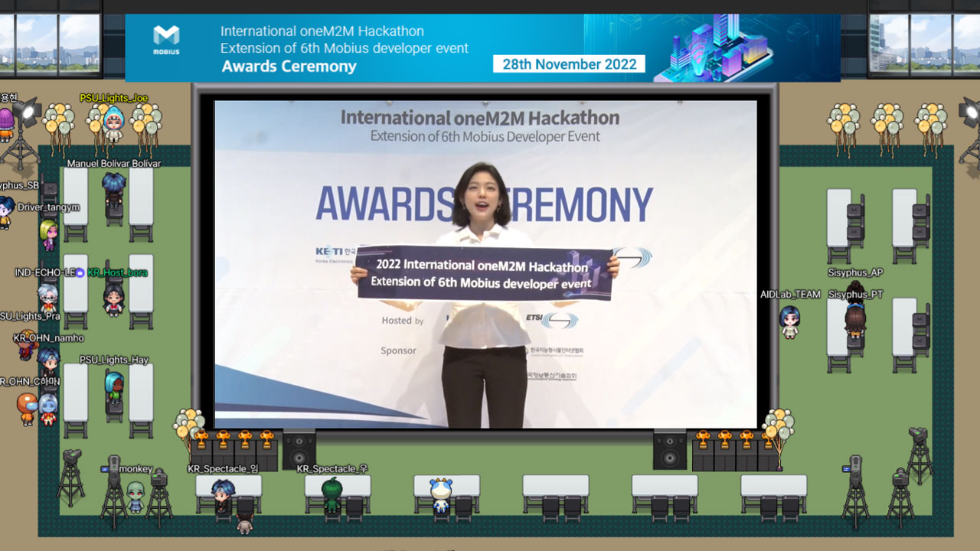
Task: Click the right stage speaker
Action: pyautogui.click(x=670, y=448)
